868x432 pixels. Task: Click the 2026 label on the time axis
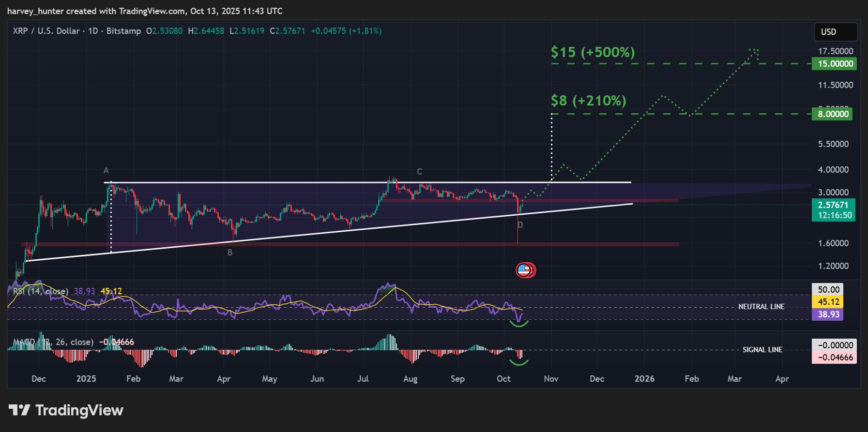pos(644,379)
